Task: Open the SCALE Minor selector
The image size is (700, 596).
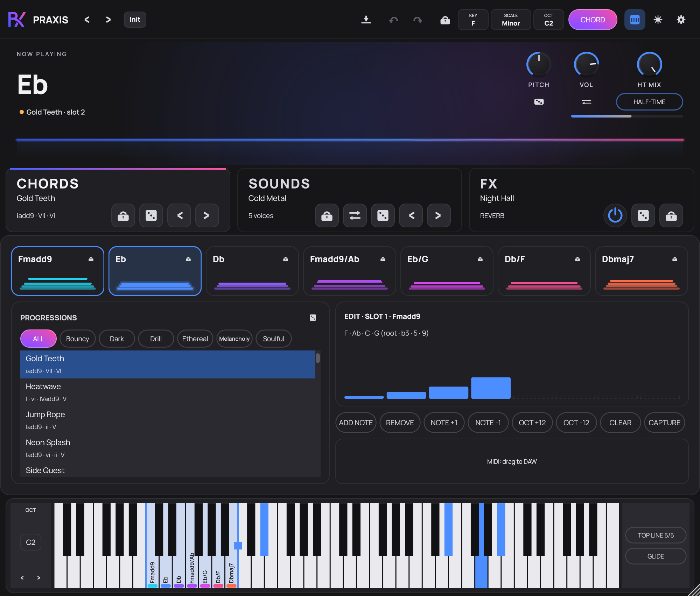Action: 511,20
